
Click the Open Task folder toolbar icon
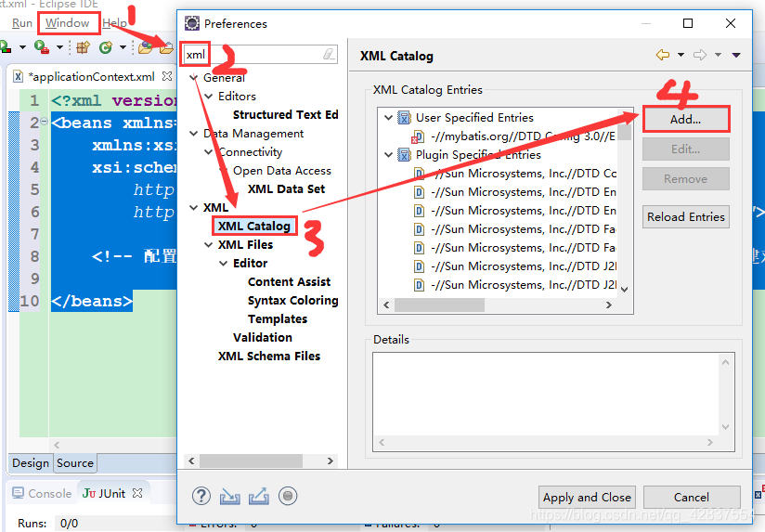(x=166, y=47)
